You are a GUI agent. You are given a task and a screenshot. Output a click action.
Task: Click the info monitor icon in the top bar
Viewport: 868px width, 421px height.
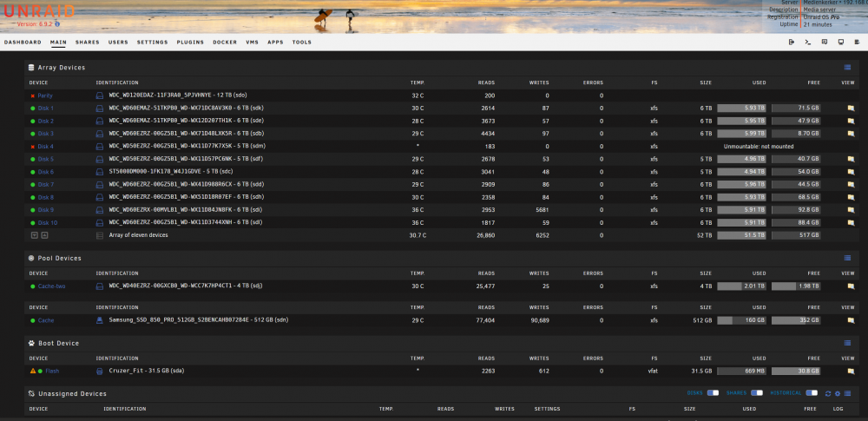(841, 42)
